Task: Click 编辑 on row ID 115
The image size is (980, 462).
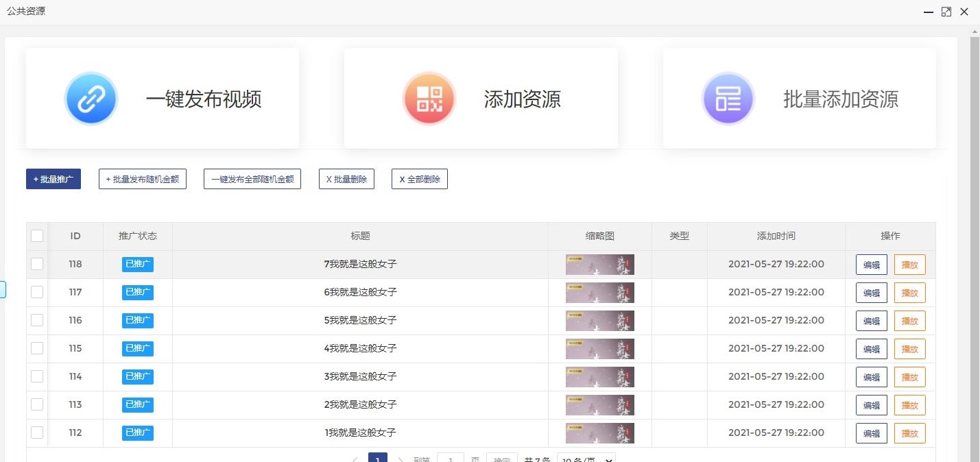Action: pos(871,349)
